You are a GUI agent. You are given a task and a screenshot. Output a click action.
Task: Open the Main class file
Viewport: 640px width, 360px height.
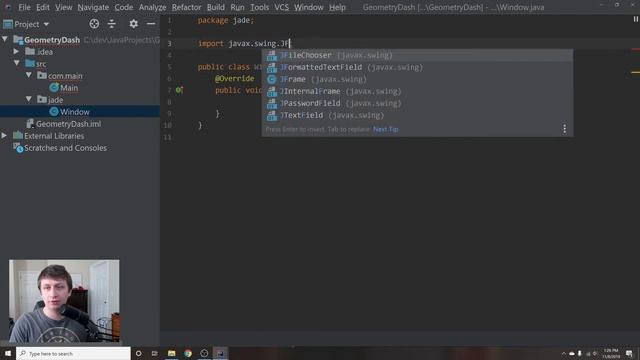[64, 88]
